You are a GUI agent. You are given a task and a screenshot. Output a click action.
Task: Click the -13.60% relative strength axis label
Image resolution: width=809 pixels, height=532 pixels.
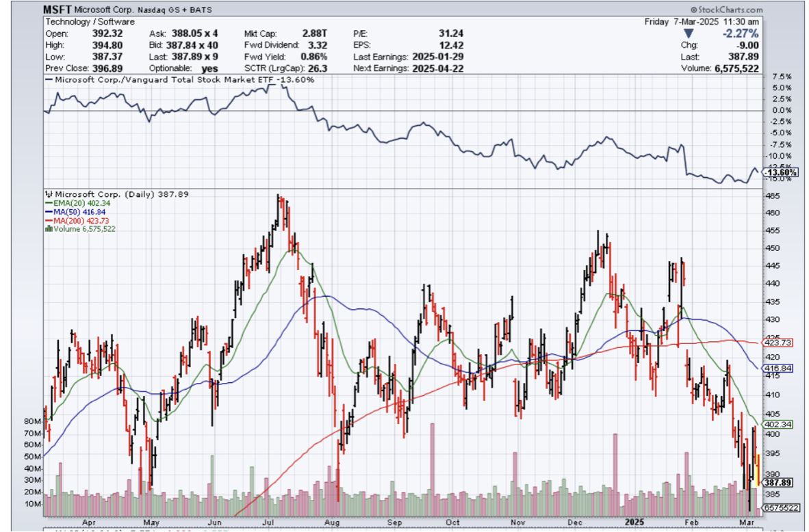(x=780, y=172)
